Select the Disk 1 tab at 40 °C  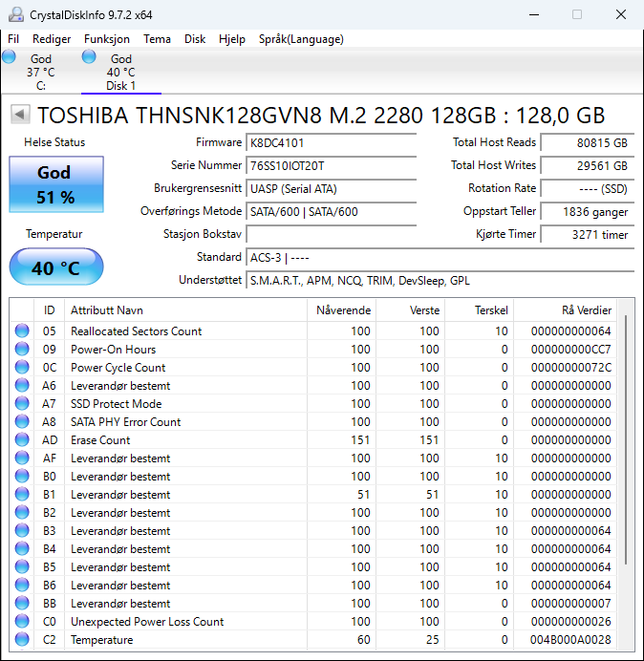[121, 72]
